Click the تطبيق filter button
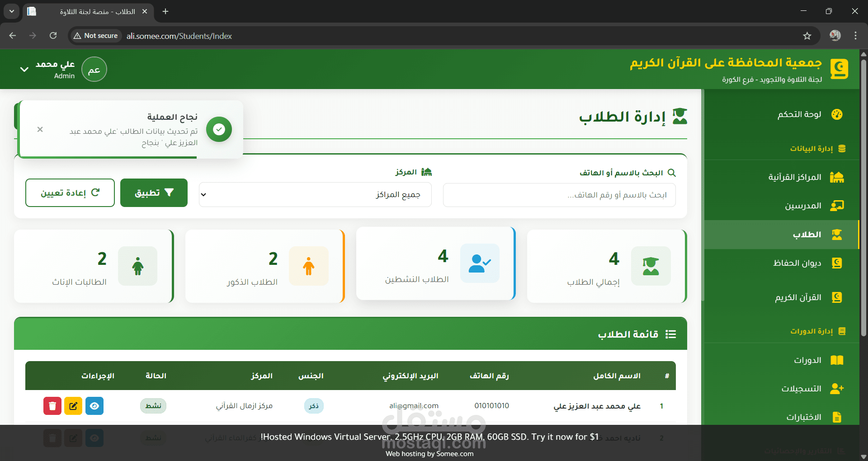868x461 pixels. tap(154, 193)
